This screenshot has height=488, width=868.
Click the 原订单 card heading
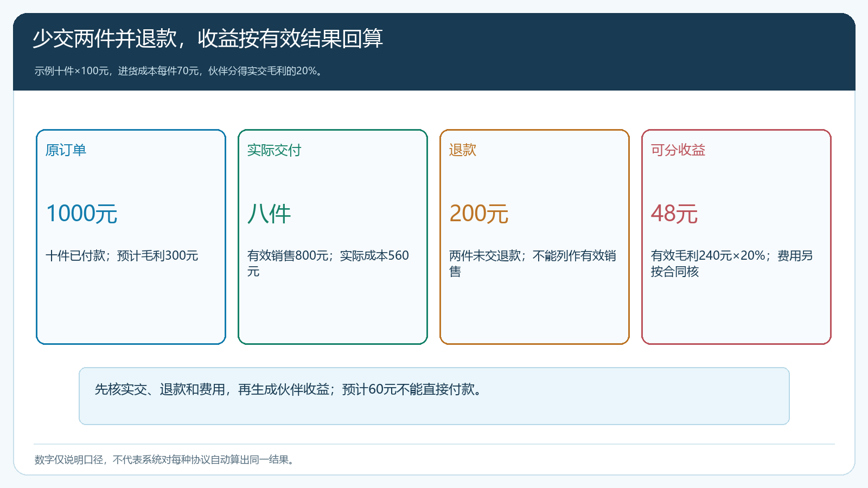[66, 150]
